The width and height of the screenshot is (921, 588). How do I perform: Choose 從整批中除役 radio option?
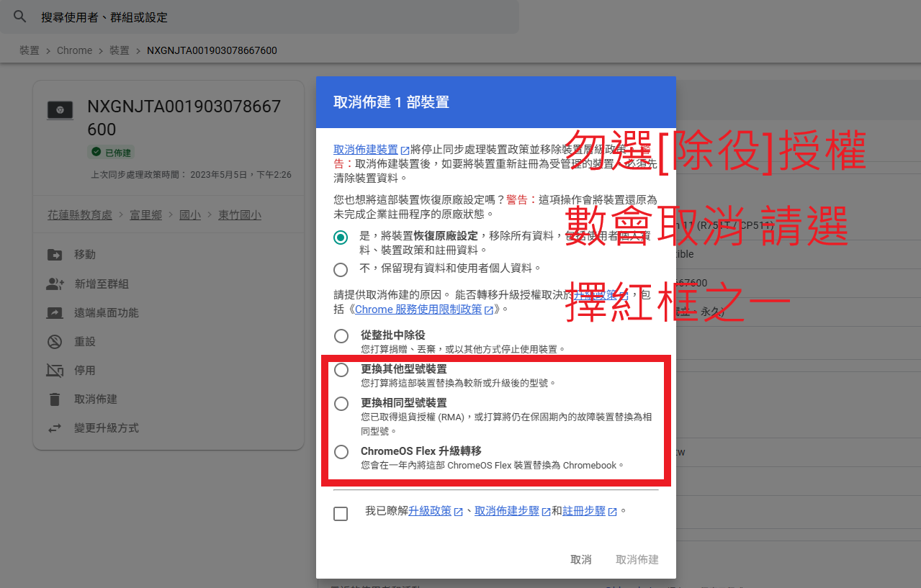coord(341,336)
